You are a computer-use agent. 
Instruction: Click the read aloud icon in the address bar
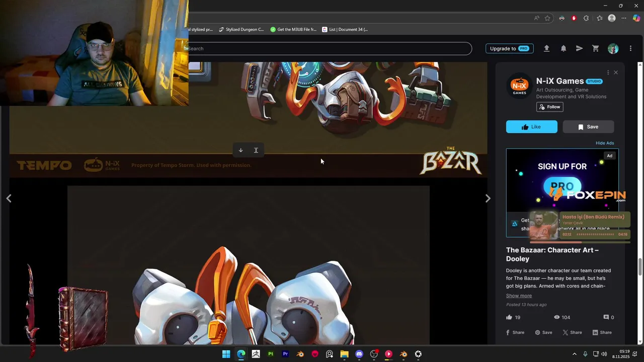[537, 18]
